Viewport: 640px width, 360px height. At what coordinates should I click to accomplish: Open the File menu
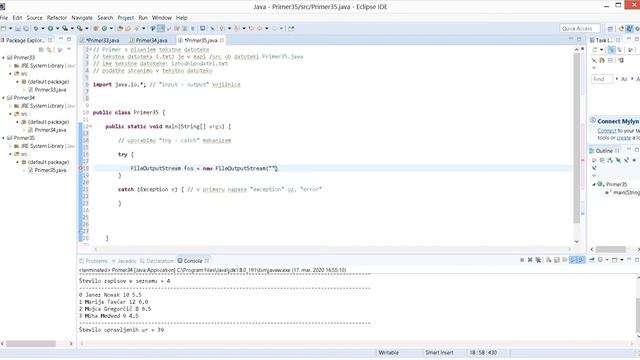pos(4,18)
